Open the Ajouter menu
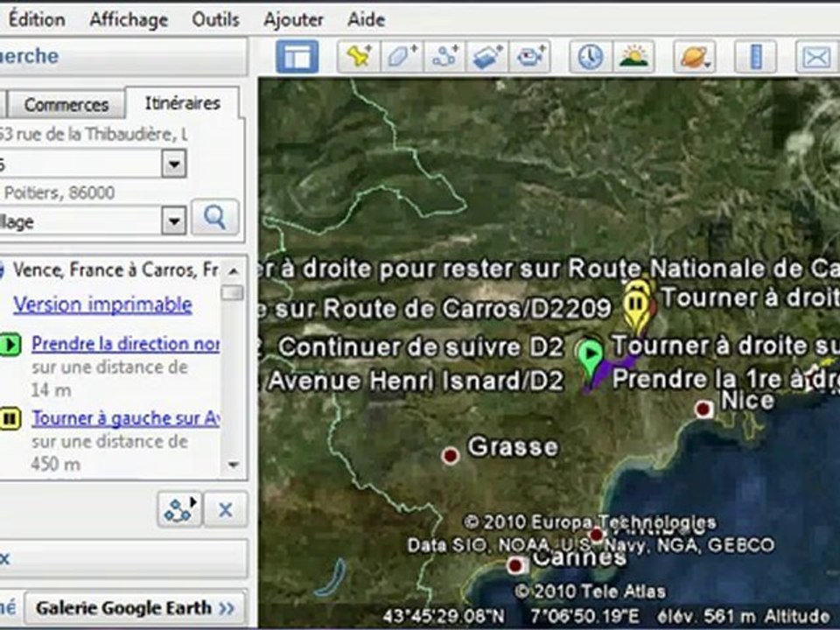Viewport: 840px width, 630px height. coord(294,20)
